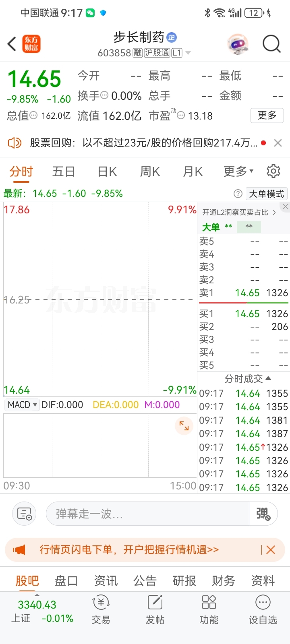The image size is (290, 644).
Task: Tap the L1 level badge
Action: click(177, 53)
